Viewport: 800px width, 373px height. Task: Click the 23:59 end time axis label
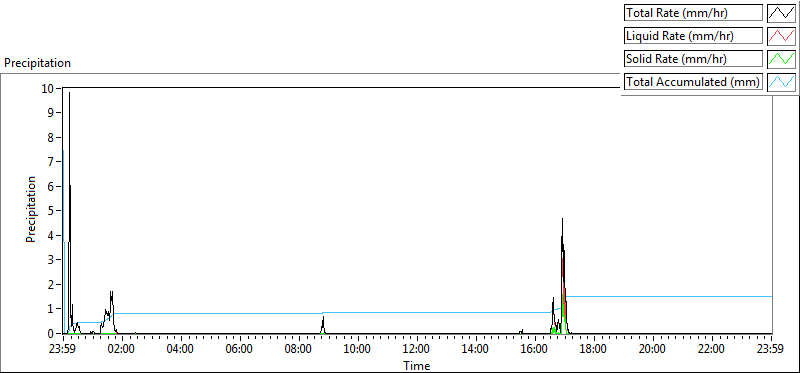(771, 350)
